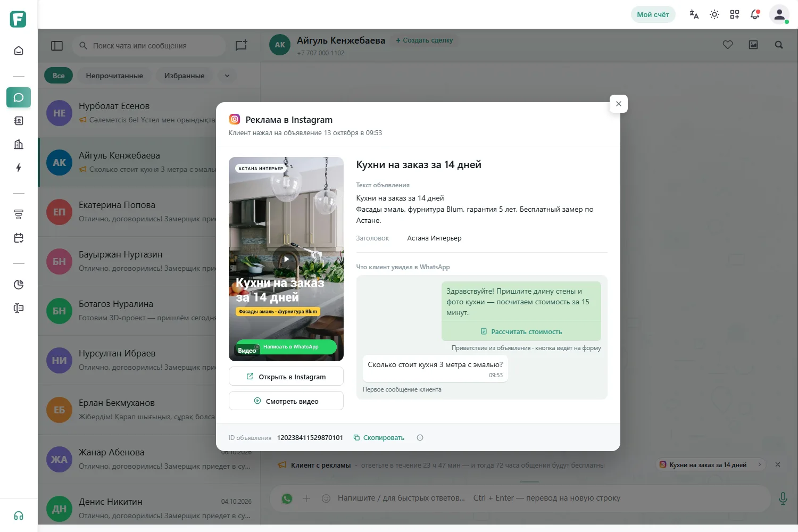Open the WhatsApp channel selector in message bar

287,498
